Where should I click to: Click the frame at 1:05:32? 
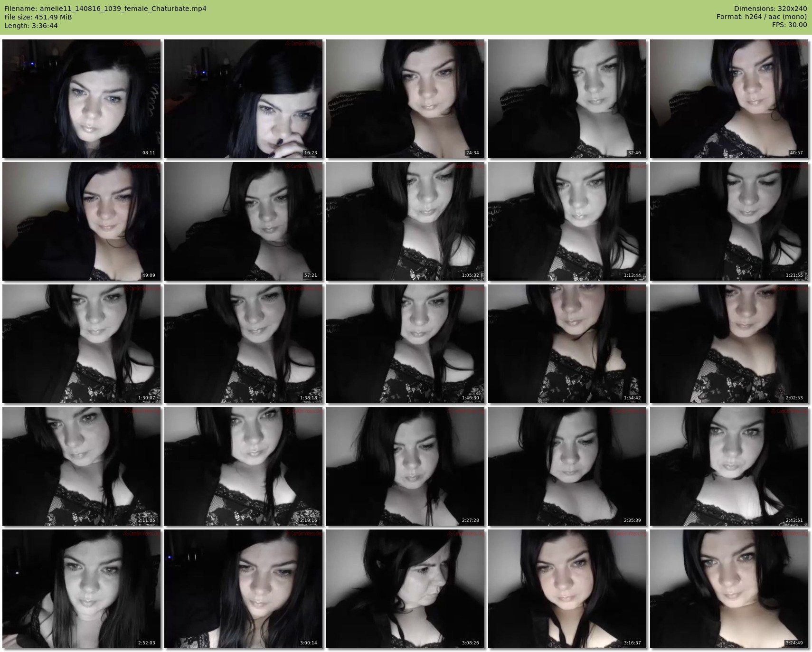(x=406, y=221)
